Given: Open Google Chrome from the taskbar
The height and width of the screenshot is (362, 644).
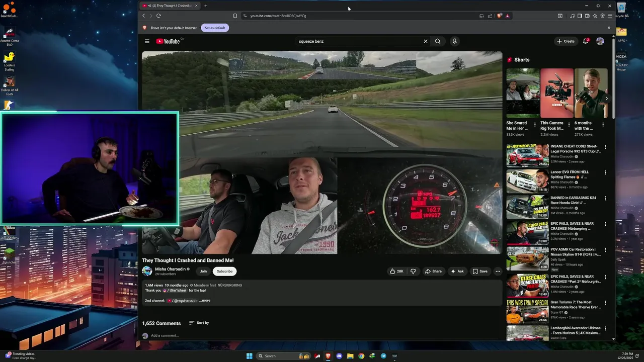Looking at the screenshot, I should point(361,356).
